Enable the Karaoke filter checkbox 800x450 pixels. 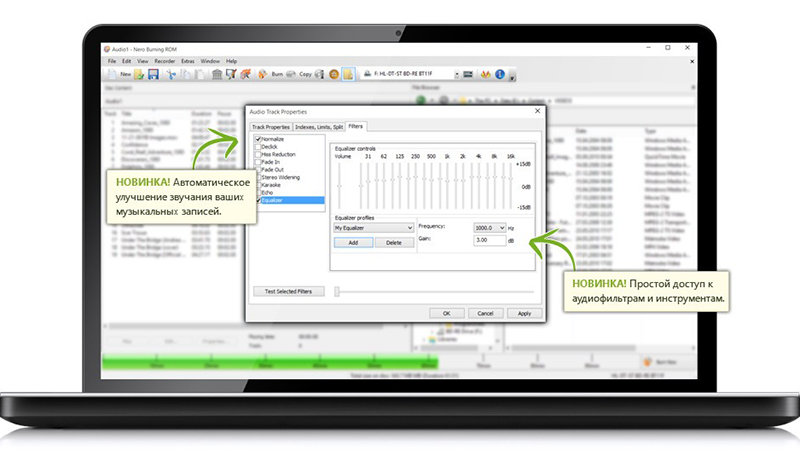coord(257,184)
